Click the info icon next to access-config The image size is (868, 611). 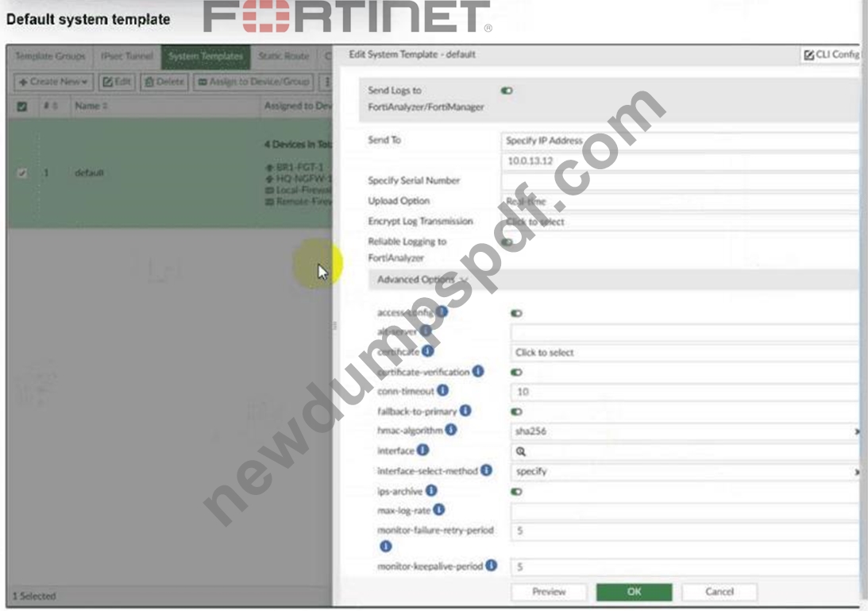[x=442, y=312]
